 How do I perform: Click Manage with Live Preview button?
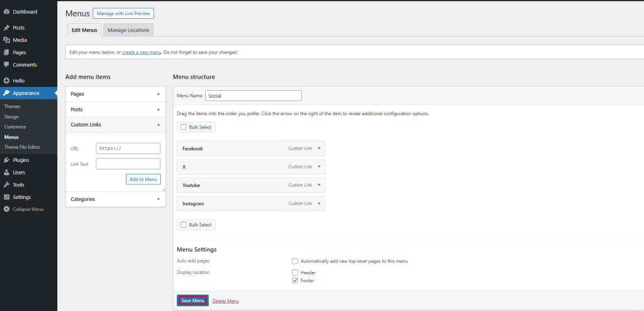123,14
